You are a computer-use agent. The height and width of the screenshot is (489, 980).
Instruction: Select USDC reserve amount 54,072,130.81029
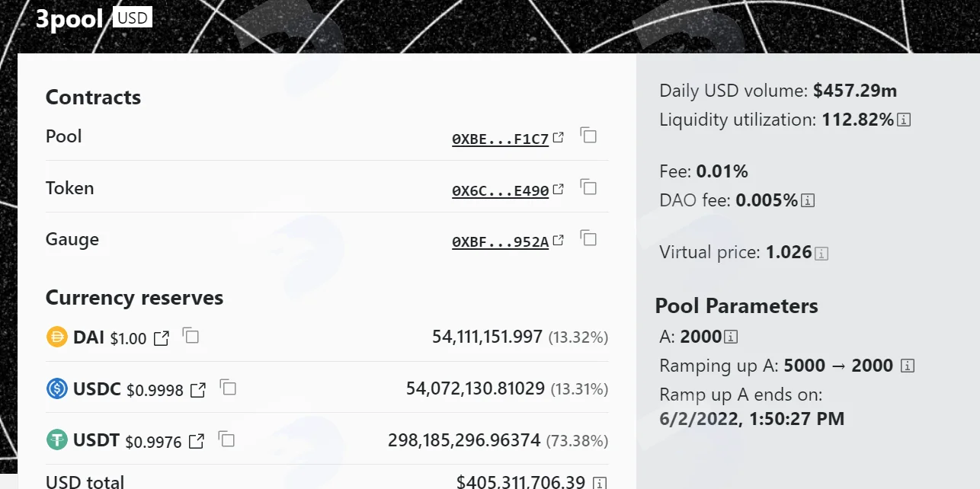coord(476,388)
